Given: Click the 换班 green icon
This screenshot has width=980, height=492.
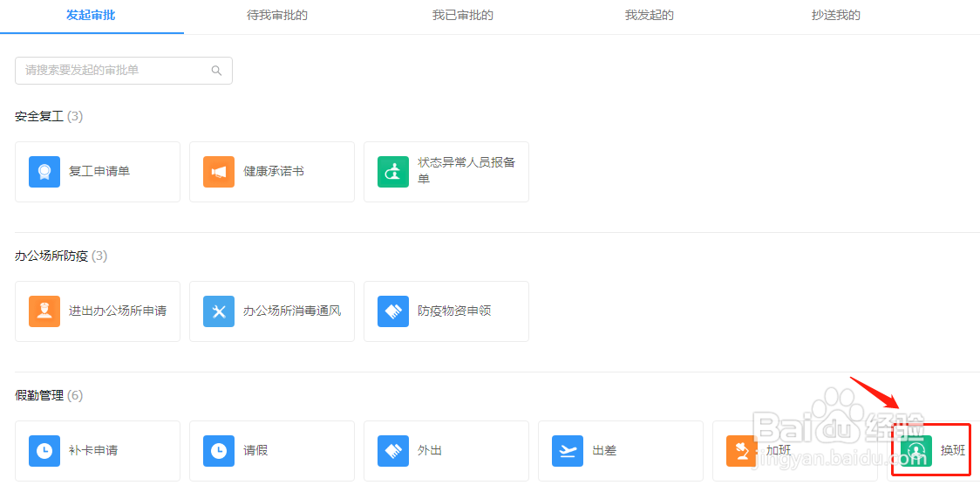Looking at the screenshot, I should click(916, 451).
